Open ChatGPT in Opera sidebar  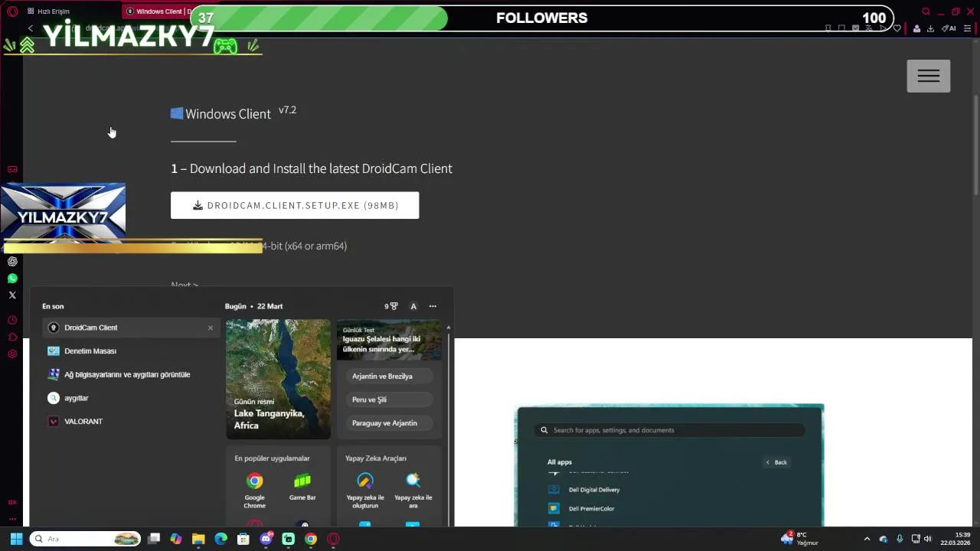12,262
